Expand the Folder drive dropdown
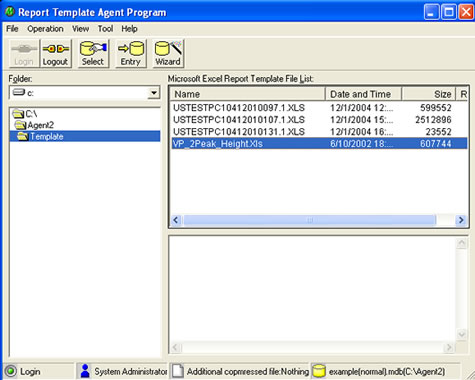Screen dimensions: 475x380 tap(154, 93)
